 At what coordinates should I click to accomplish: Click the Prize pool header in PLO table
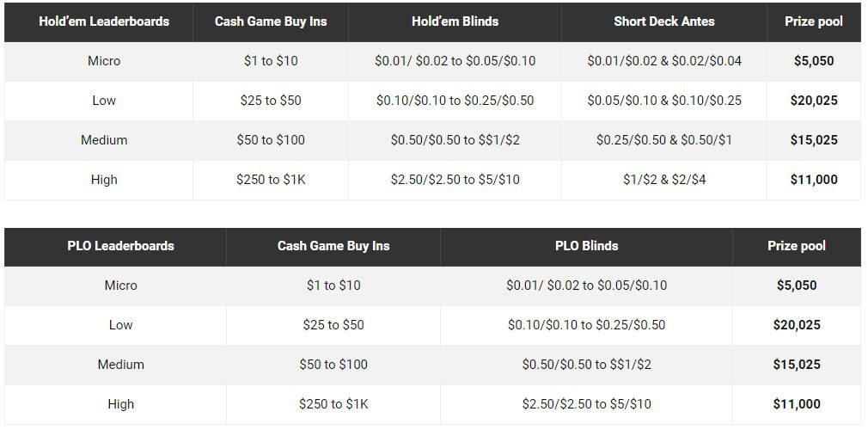click(x=796, y=246)
